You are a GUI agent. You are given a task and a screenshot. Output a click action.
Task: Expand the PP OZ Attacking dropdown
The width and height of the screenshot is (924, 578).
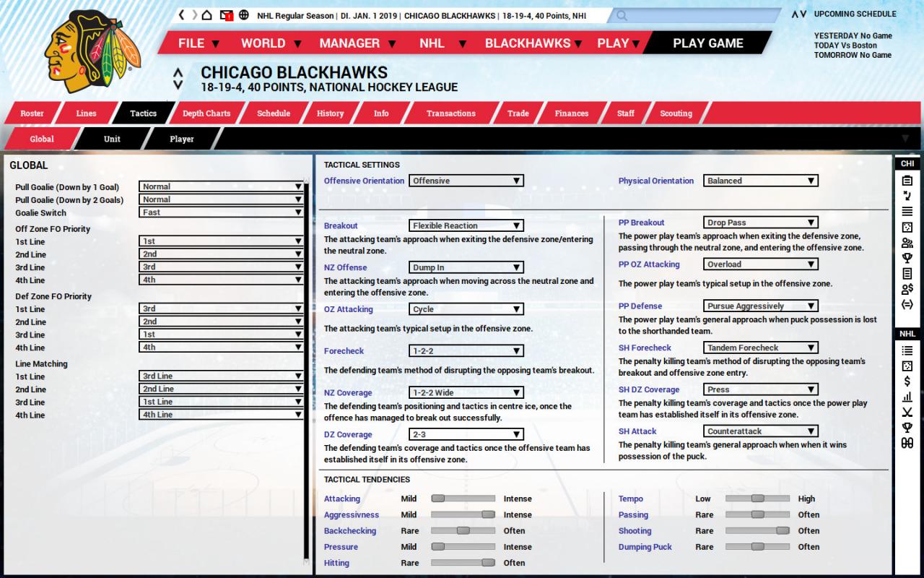(x=760, y=264)
